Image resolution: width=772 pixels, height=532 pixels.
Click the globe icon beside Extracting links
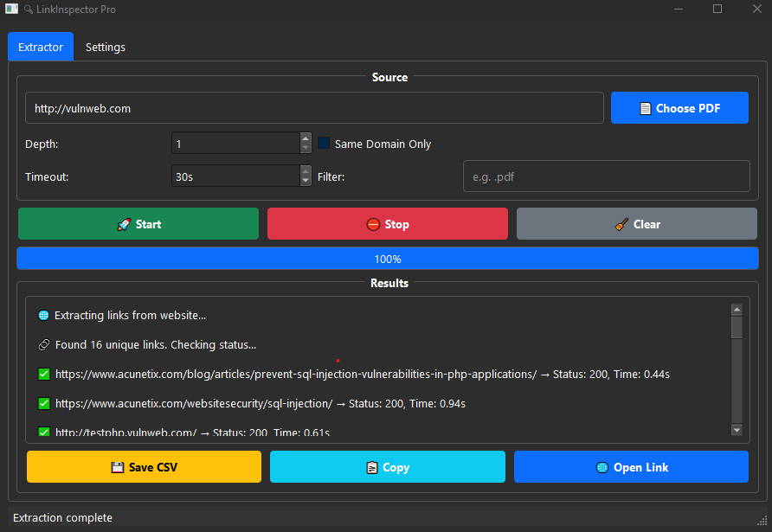coord(44,316)
